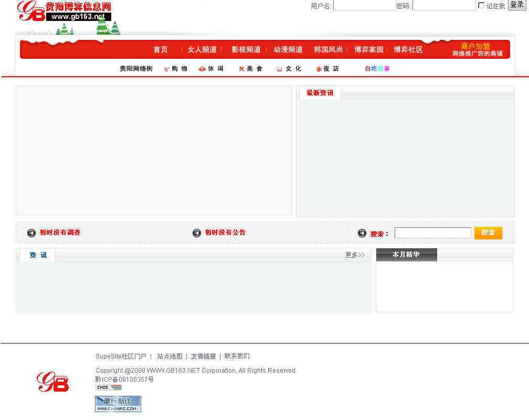Open the 购物 category link
The width and height of the screenshot is (529, 420).
[179, 69]
